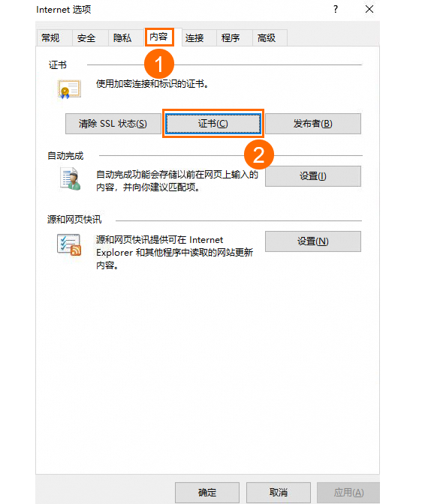Confirm with the 确定 button
422x504 pixels.
pyautogui.click(x=207, y=493)
